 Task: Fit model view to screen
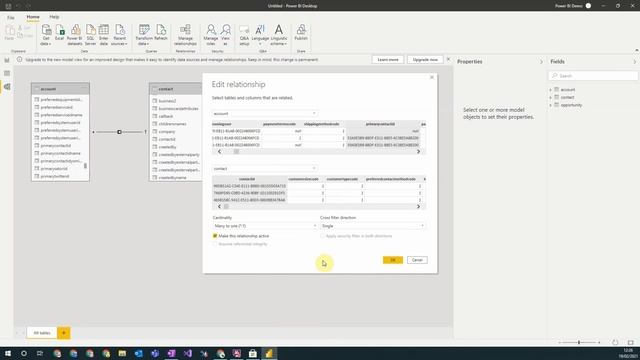(x=631, y=342)
